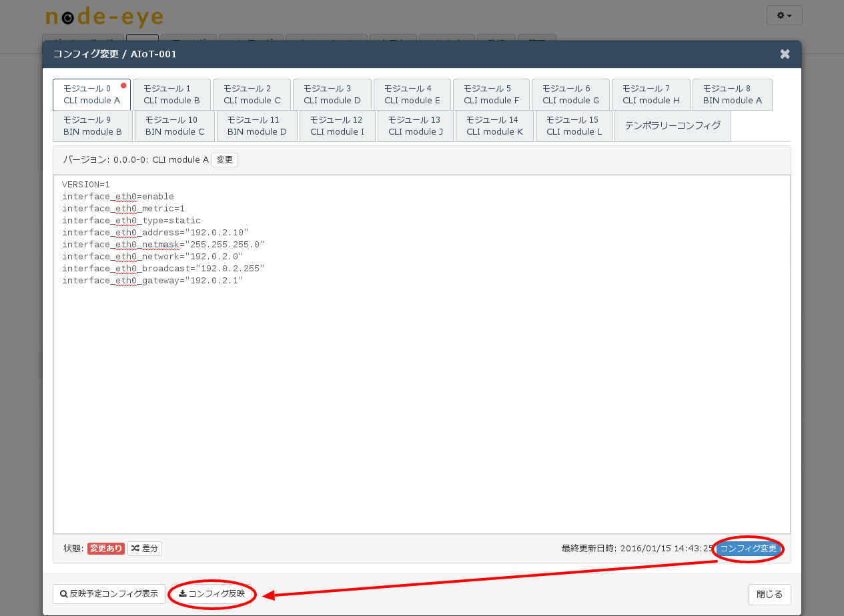The height and width of the screenshot is (616, 844).
Task: Click the 変更あり status badge
Action: coord(107,549)
